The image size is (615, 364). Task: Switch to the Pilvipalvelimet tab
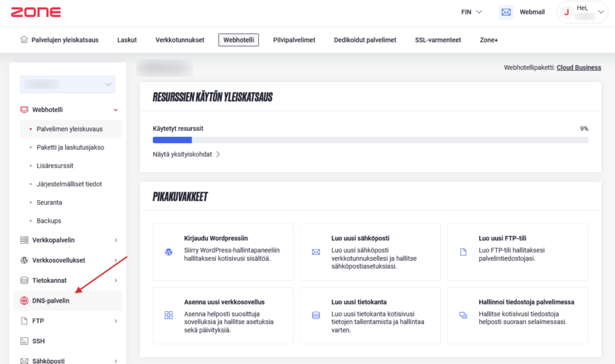(x=294, y=40)
